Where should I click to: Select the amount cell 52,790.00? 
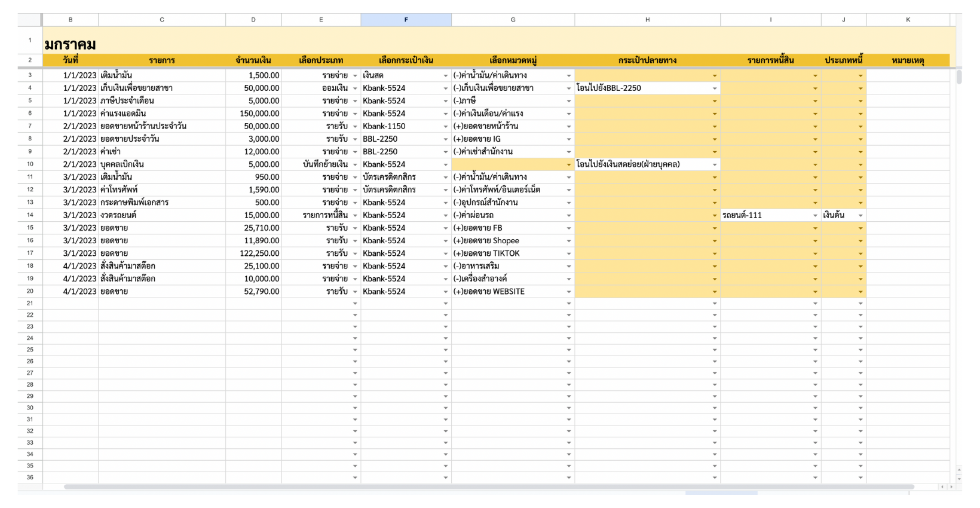(253, 292)
